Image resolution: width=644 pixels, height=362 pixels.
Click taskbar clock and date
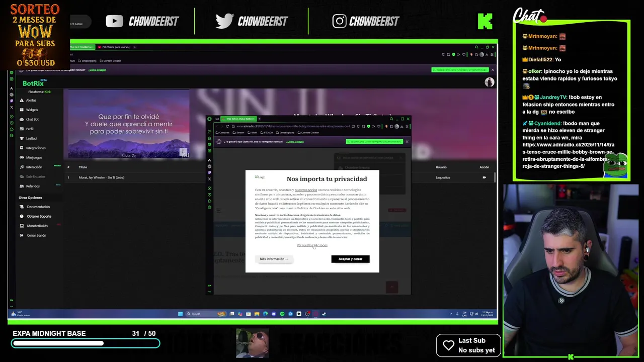[x=487, y=314]
